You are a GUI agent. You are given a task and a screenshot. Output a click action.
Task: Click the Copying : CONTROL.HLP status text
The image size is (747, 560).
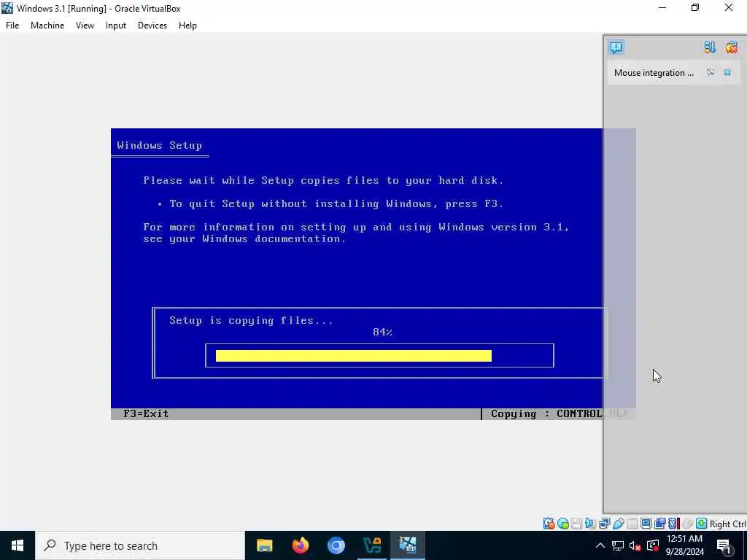pos(560,413)
